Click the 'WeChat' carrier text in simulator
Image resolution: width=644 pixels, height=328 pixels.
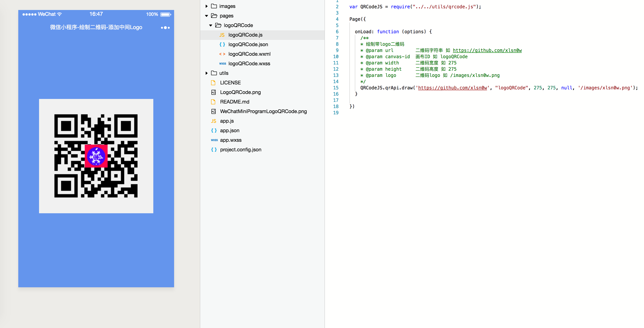pos(47,14)
